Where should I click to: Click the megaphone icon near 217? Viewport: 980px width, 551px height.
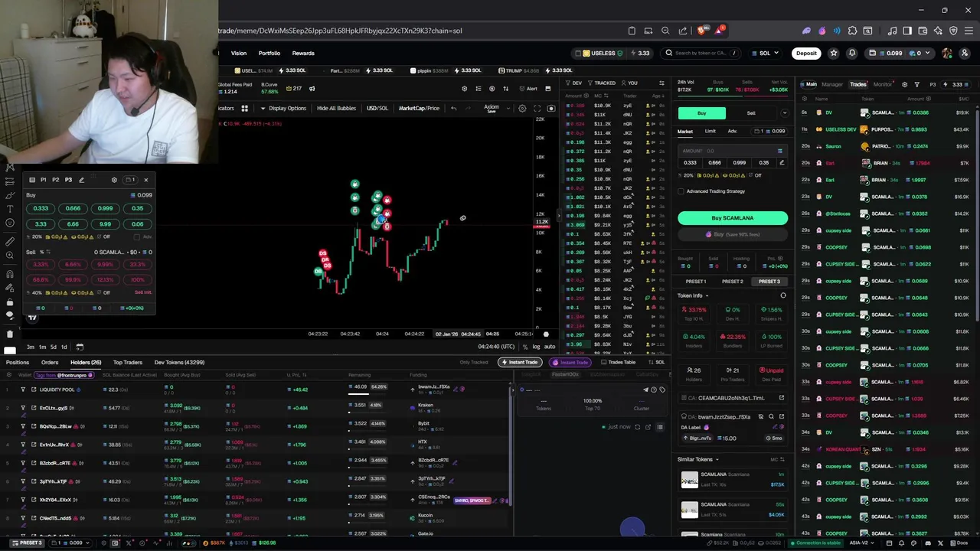(312, 89)
